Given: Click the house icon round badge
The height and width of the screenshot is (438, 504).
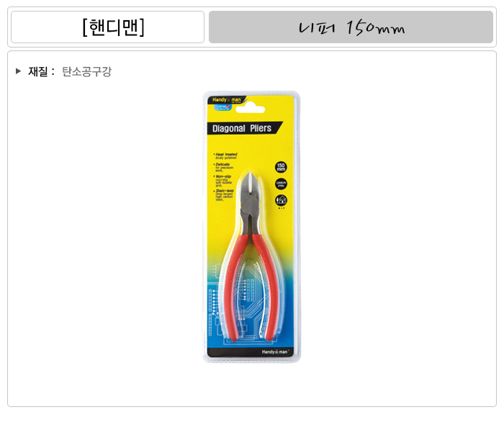Looking at the screenshot, I should (281, 200).
